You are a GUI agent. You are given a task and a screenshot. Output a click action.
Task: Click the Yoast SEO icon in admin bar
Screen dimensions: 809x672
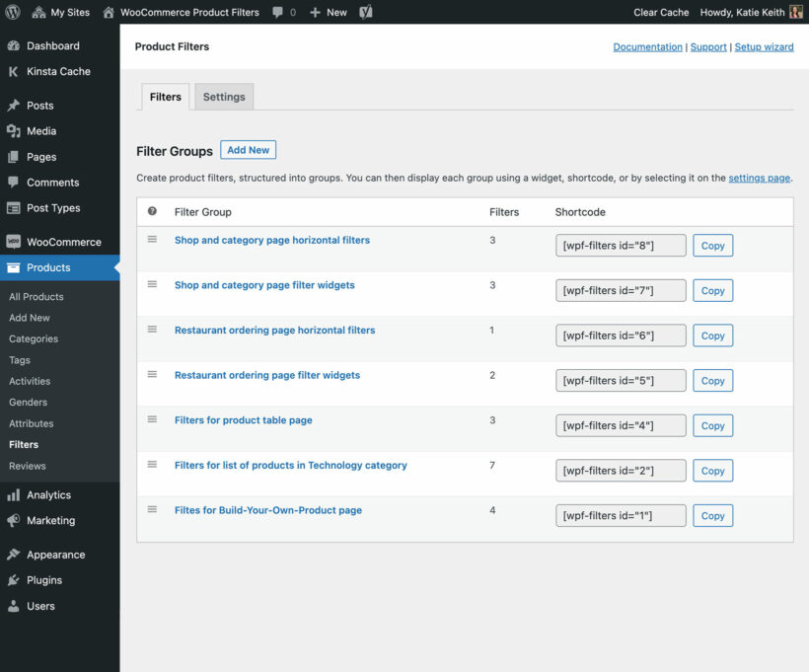[366, 12]
